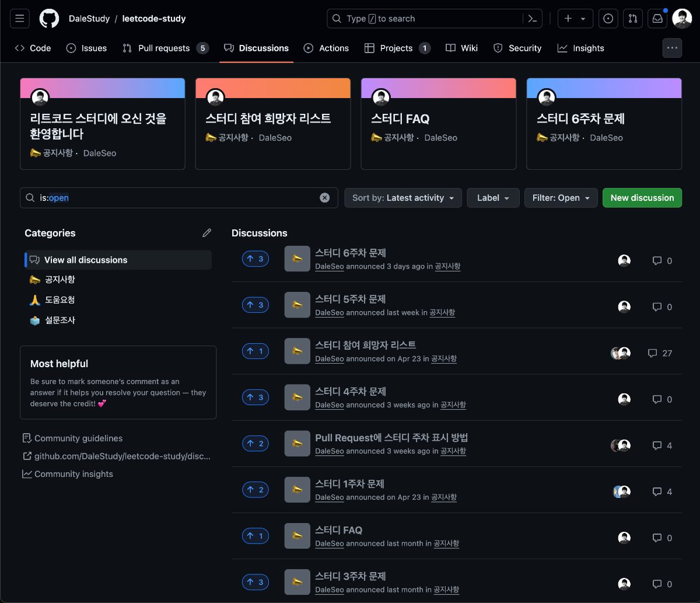Upvote the 스터디 참여 희망자 리스트 discussion
Screen dimensions: 700x603
click(x=256, y=351)
